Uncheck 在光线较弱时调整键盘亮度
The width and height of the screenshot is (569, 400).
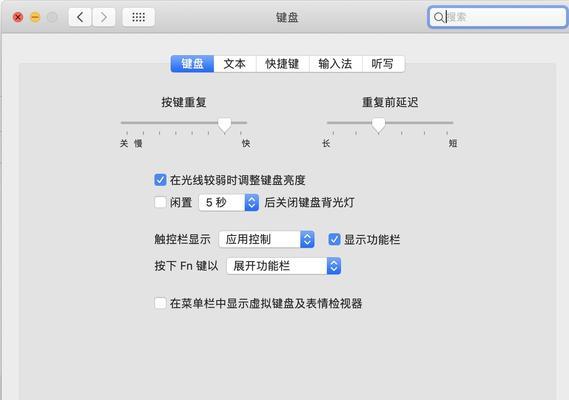click(x=160, y=180)
